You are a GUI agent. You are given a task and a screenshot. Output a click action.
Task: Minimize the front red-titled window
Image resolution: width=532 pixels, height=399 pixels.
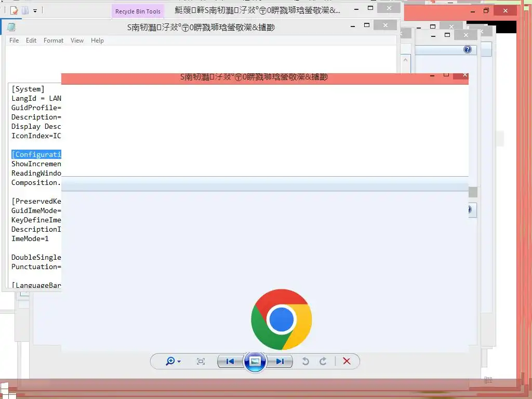432,76
